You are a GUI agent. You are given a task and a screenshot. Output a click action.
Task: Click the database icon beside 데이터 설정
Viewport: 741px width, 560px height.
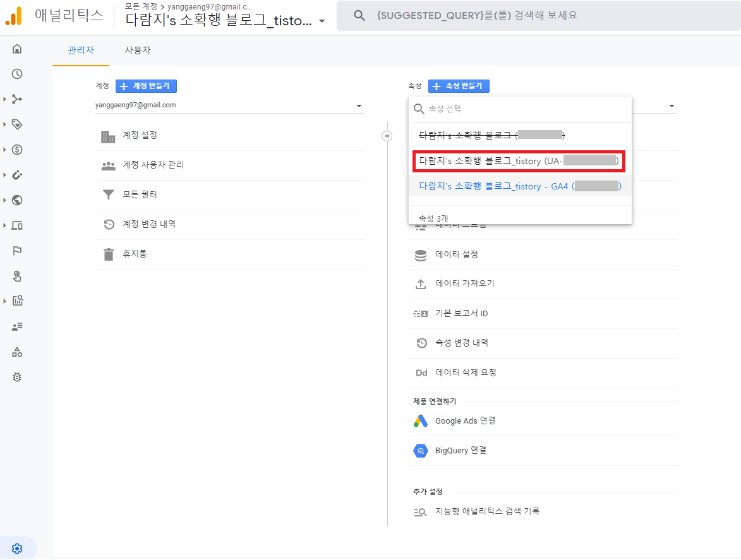click(x=421, y=255)
